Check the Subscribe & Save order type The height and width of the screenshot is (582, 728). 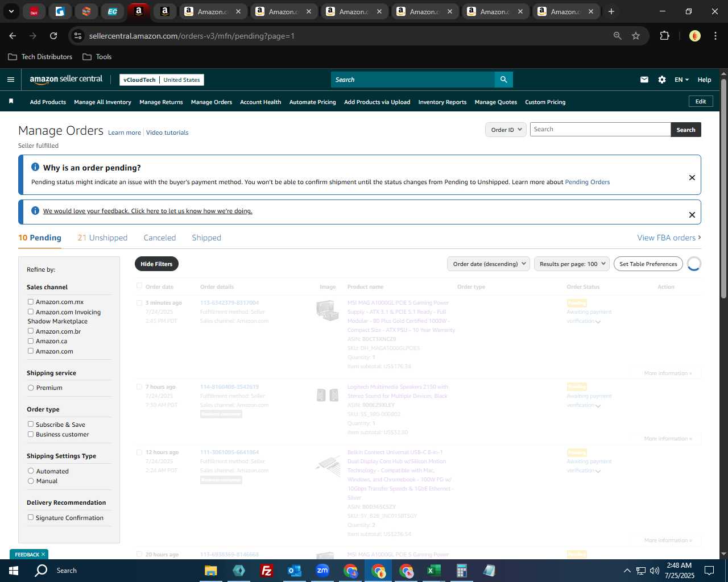click(x=31, y=424)
